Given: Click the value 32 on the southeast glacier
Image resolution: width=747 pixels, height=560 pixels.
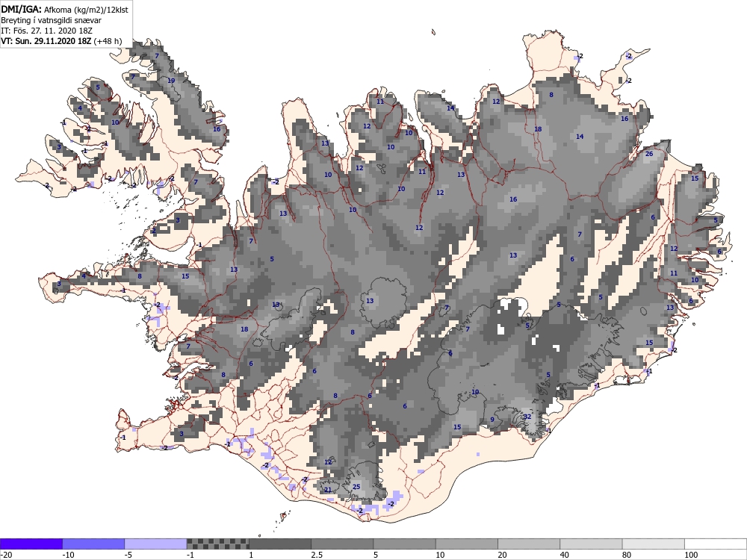Looking at the screenshot, I should 527,417.
